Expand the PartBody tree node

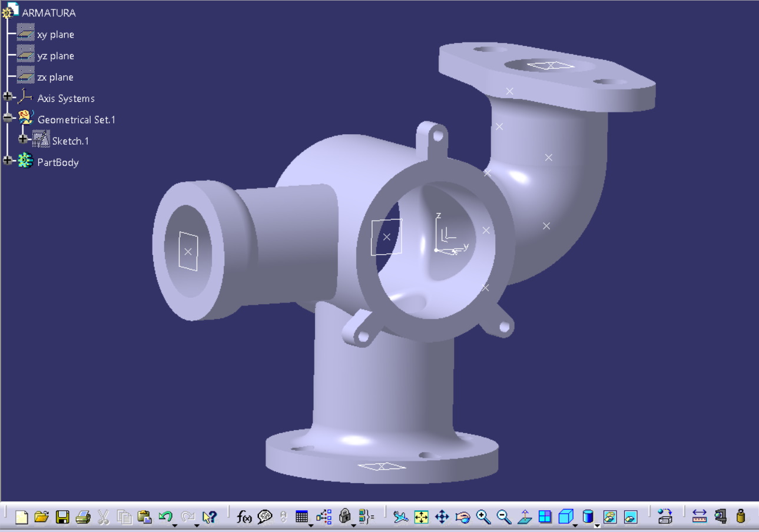(x=8, y=161)
